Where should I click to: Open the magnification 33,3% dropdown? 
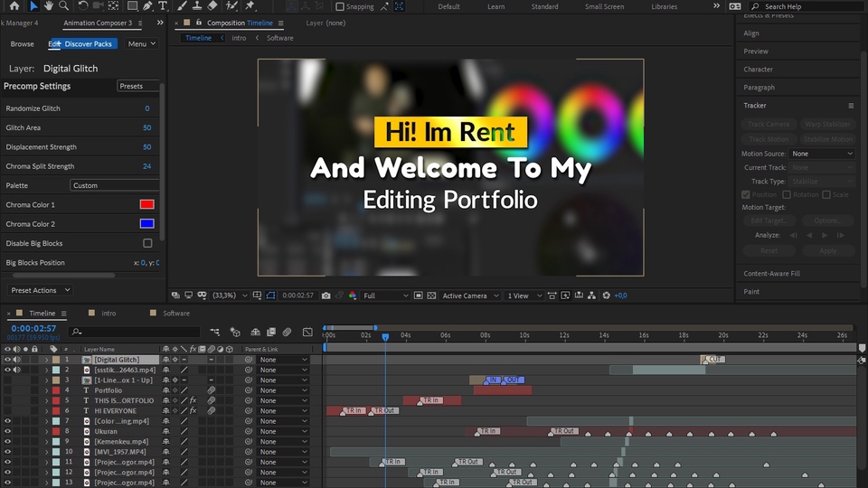[230, 296]
